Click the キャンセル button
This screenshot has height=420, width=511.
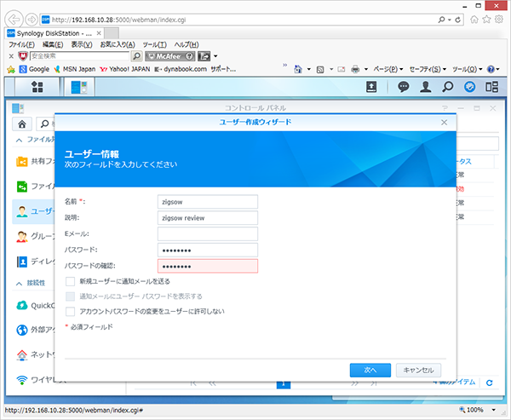(418, 370)
